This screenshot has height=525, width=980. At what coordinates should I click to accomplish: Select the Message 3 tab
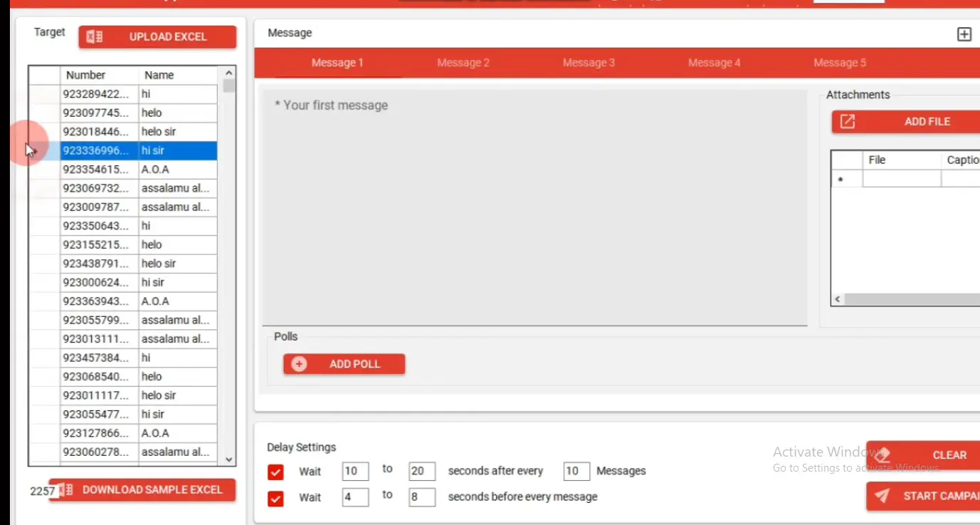pyautogui.click(x=589, y=63)
